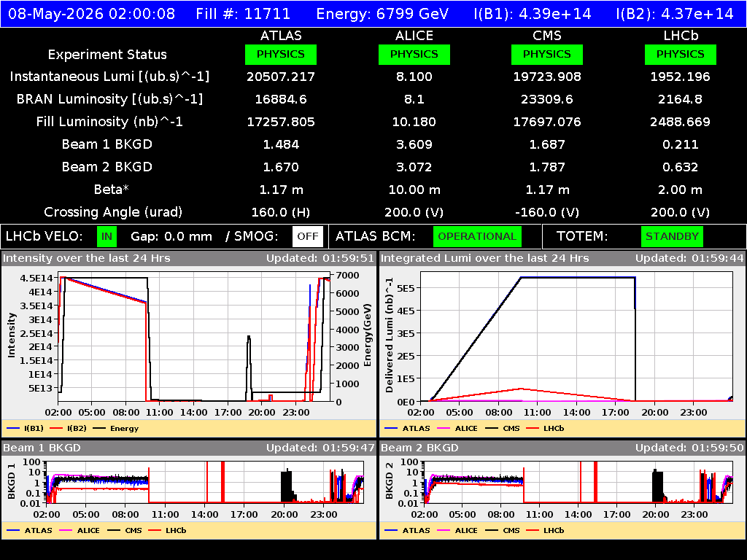Select LHCb BRAN luminosity value 2164.8
Screen dimensions: 747x560
click(681, 99)
